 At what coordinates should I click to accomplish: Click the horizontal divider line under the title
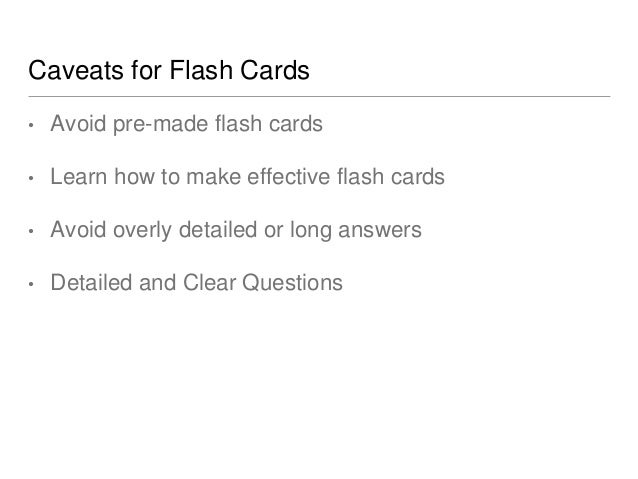point(319,96)
